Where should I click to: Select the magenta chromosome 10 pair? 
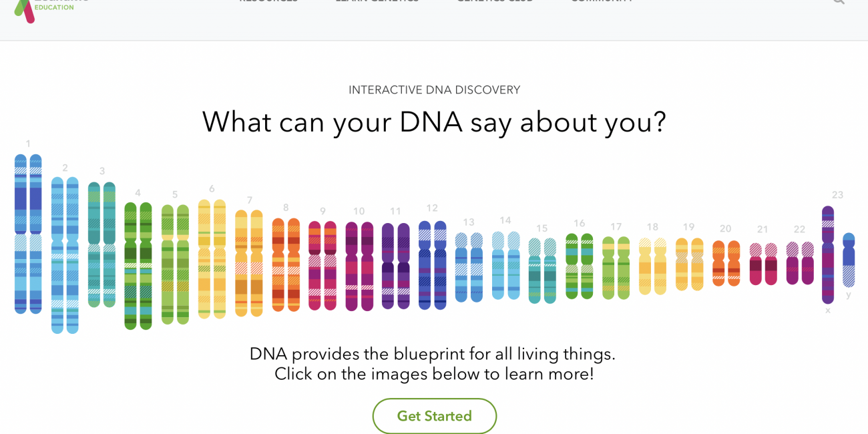coord(359,266)
